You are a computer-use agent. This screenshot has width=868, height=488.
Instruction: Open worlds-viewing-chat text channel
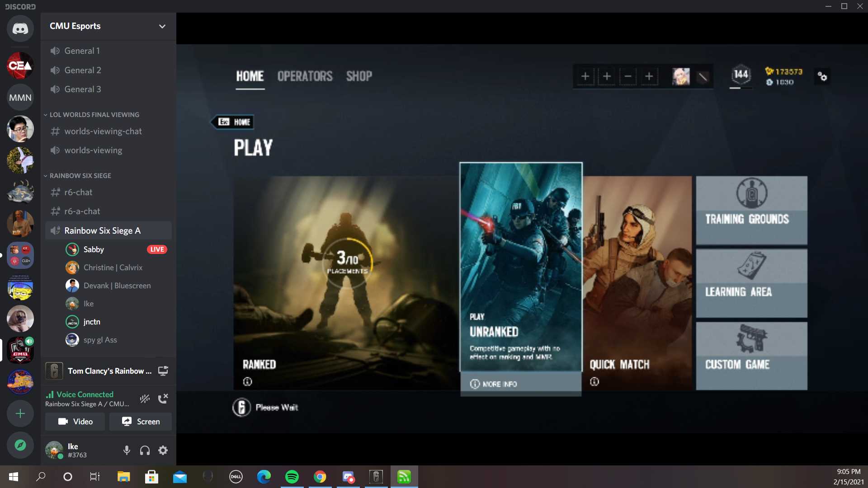pyautogui.click(x=108, y=131)
